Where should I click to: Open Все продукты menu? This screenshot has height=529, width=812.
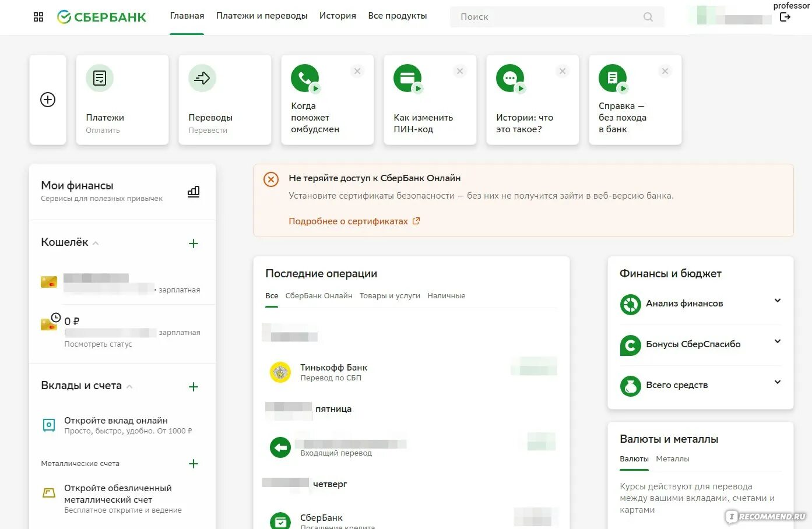point(398,16)
